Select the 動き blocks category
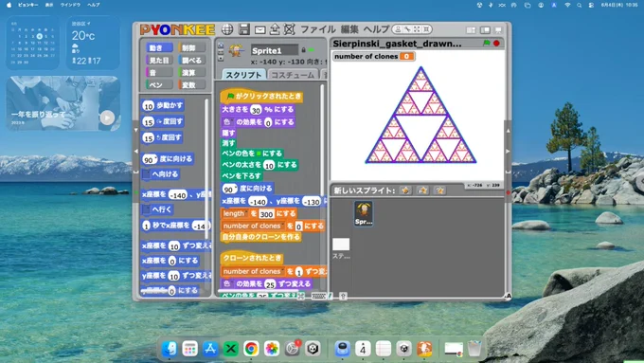The image size is (644, 363). pyautogui.click(x=159, y=47)
